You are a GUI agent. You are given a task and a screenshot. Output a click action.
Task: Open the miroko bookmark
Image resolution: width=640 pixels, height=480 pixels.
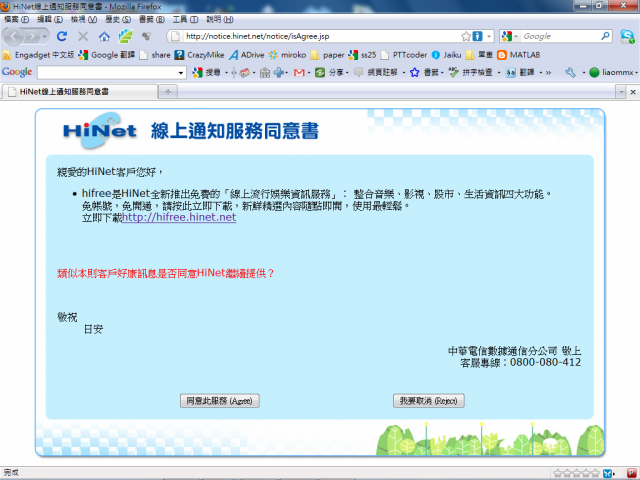tap(287, 55)
